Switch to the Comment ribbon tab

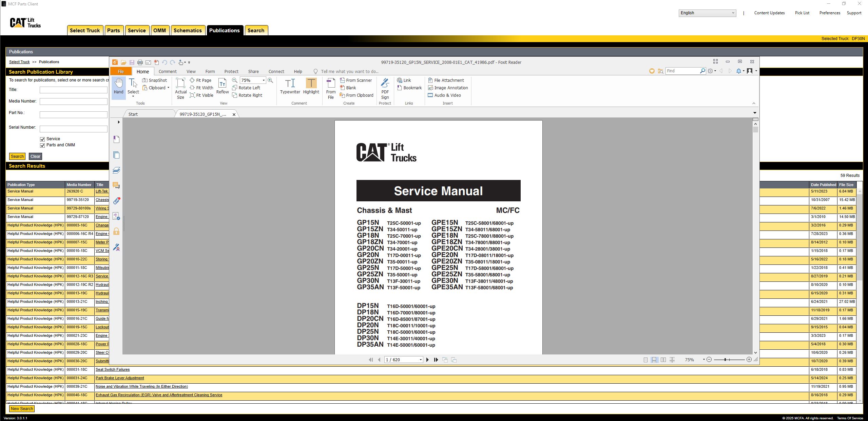(168, 72)
